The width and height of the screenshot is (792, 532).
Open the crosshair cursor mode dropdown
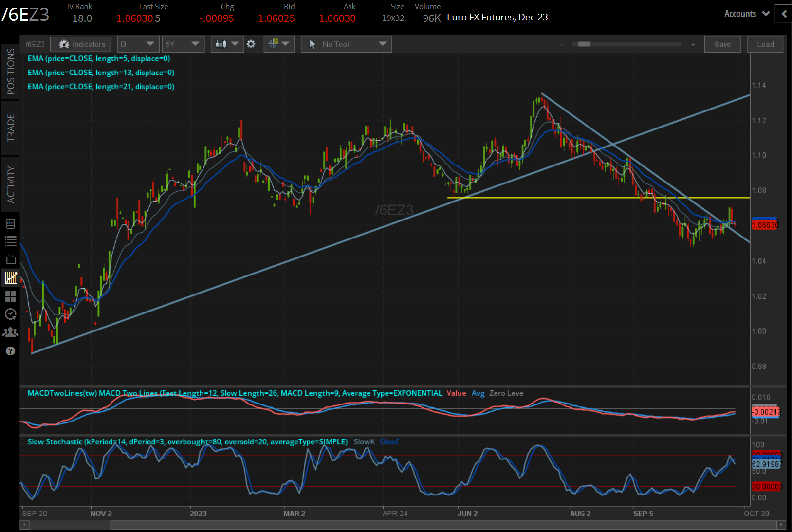pos(278,44)
